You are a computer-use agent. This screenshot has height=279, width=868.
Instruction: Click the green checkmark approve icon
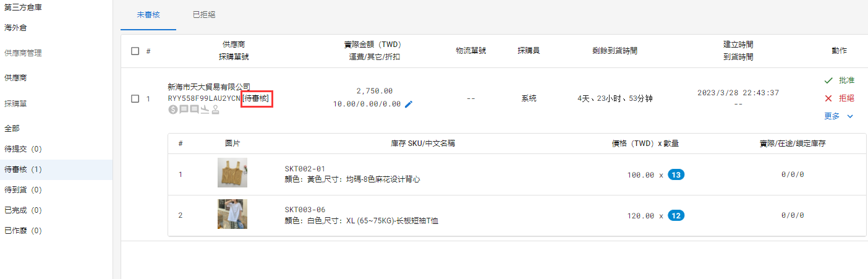click(x=828, y=80)
